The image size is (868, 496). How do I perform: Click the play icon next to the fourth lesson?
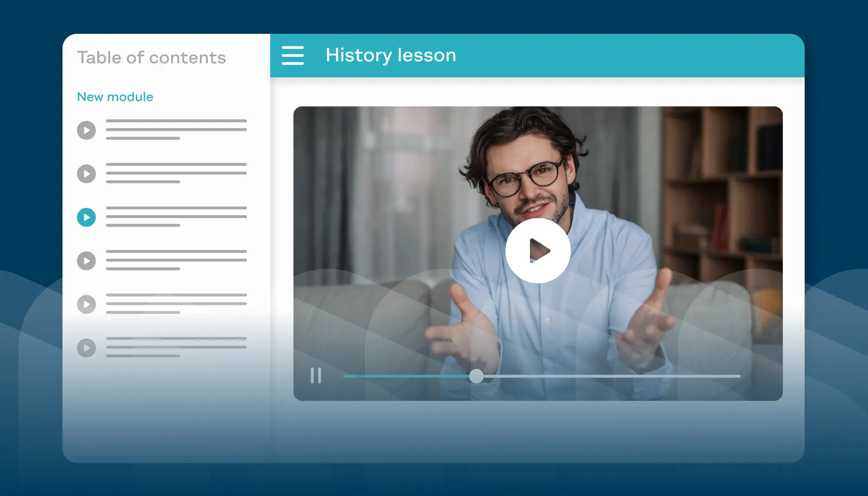86,260
